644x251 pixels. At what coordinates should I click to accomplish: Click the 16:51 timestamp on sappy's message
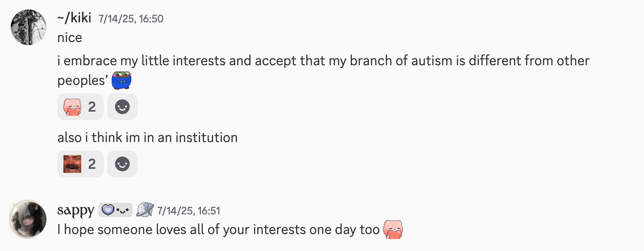click(x=188, y=210)
